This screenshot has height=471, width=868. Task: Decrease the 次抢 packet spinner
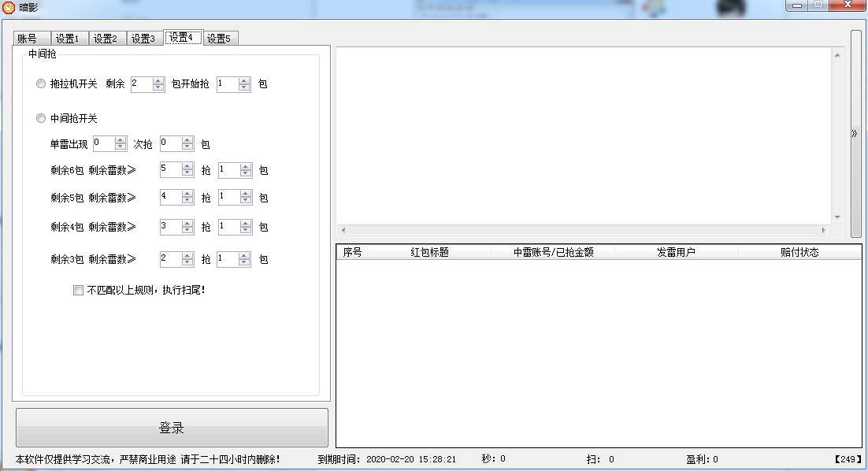[x=187, y=146]
